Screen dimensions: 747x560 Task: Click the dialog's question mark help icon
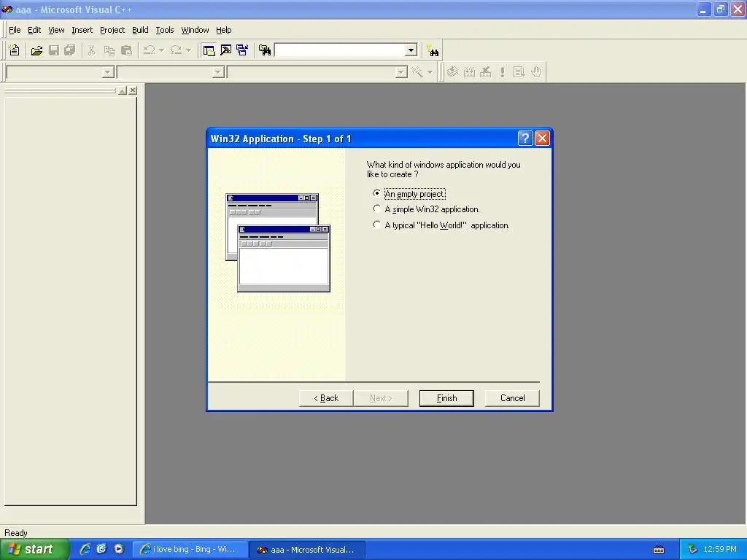coord(525,139)
